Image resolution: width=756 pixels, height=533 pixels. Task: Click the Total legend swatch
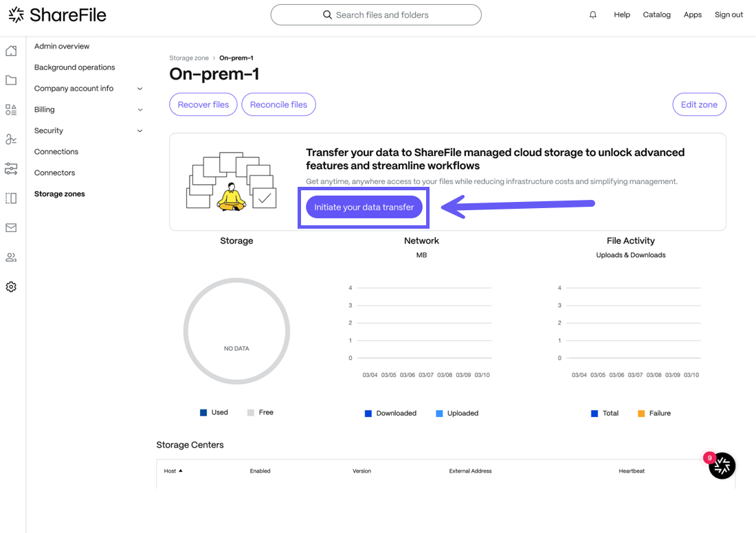594,413
